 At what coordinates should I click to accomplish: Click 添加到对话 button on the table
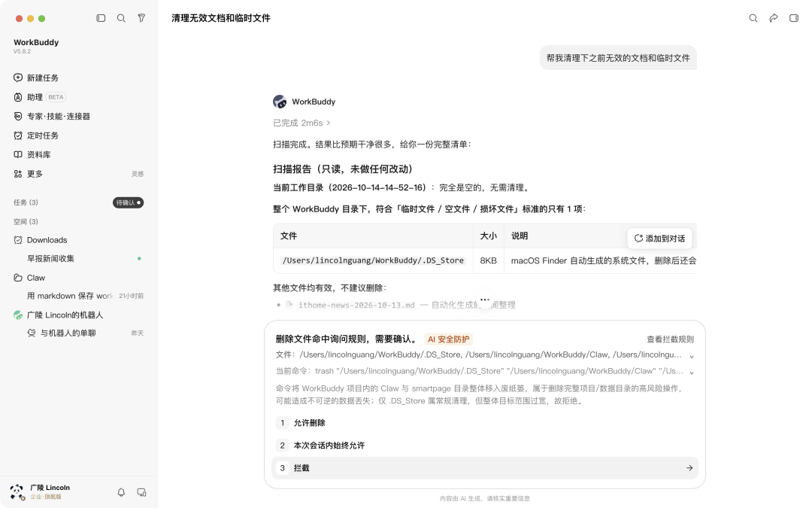pos(659,239)
